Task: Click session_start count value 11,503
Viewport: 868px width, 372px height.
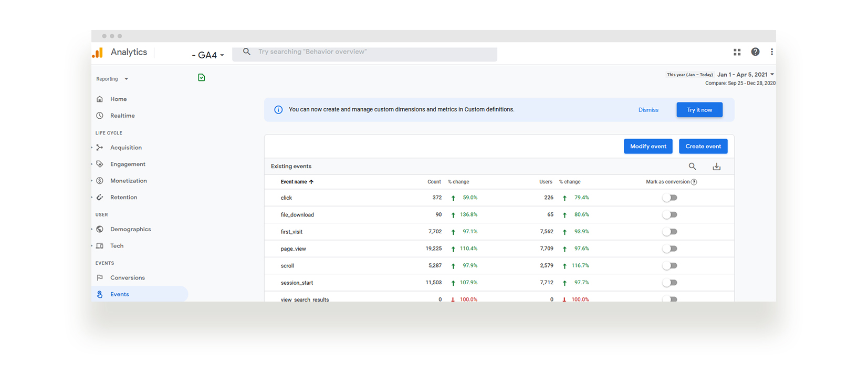Action: [434, 283]
